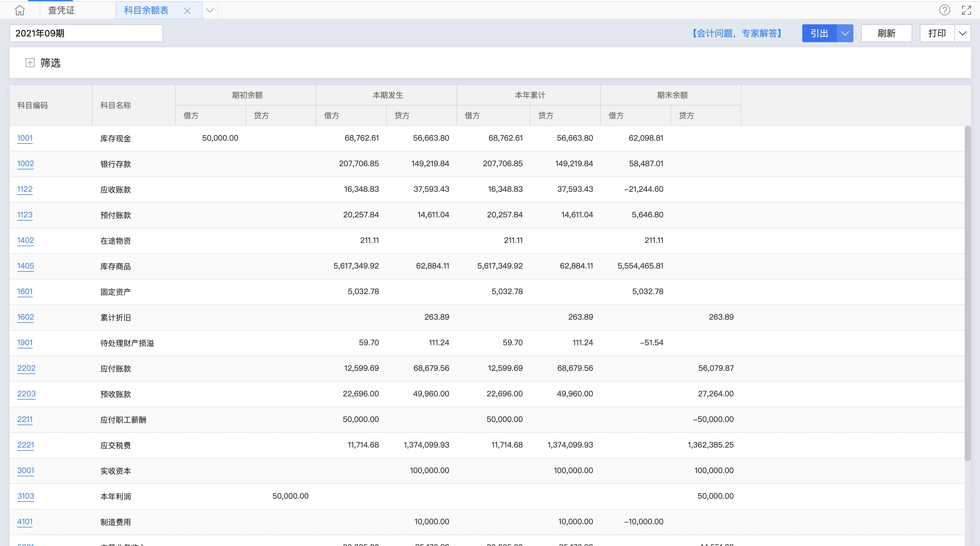Click the 引出 export button

pos(819,34)
